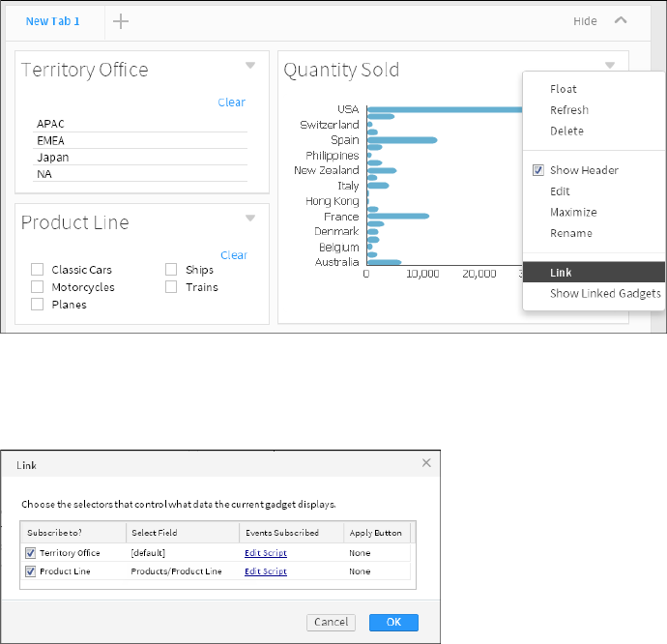Open the Territory Office gadget menu arrow

[250, 66]
